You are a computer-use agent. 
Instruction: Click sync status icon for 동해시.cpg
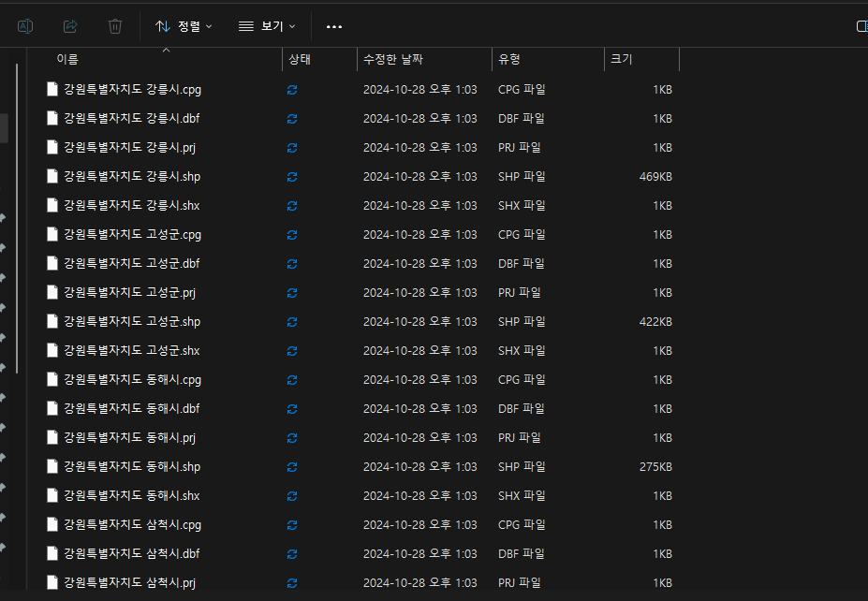292,380
